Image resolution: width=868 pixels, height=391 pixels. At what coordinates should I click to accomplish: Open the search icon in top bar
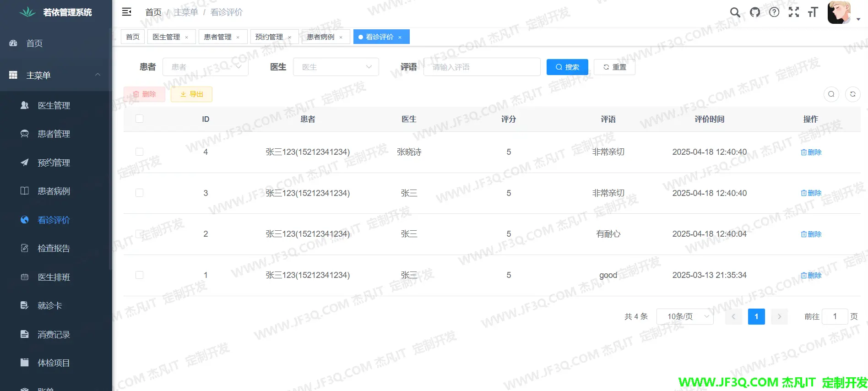point(735,12)
